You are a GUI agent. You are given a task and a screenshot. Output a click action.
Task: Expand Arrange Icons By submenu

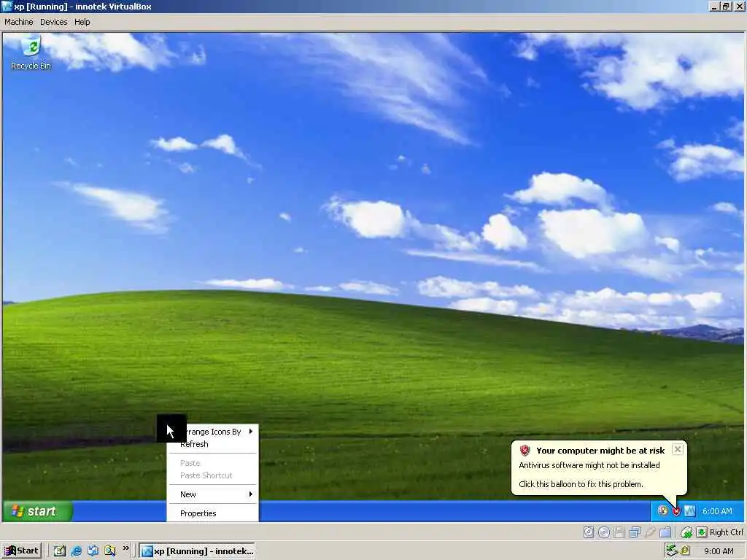[213, 432]
